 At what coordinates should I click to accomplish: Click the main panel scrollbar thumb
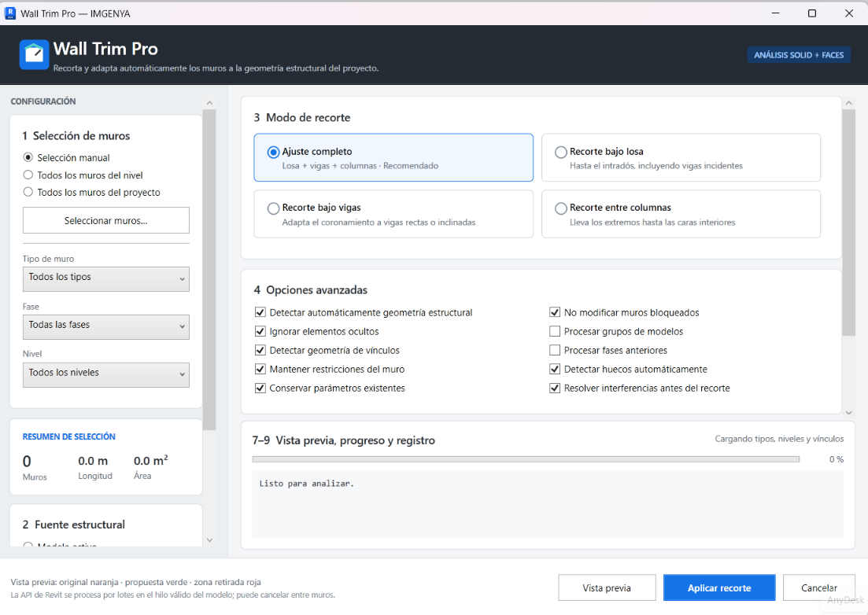848,223
